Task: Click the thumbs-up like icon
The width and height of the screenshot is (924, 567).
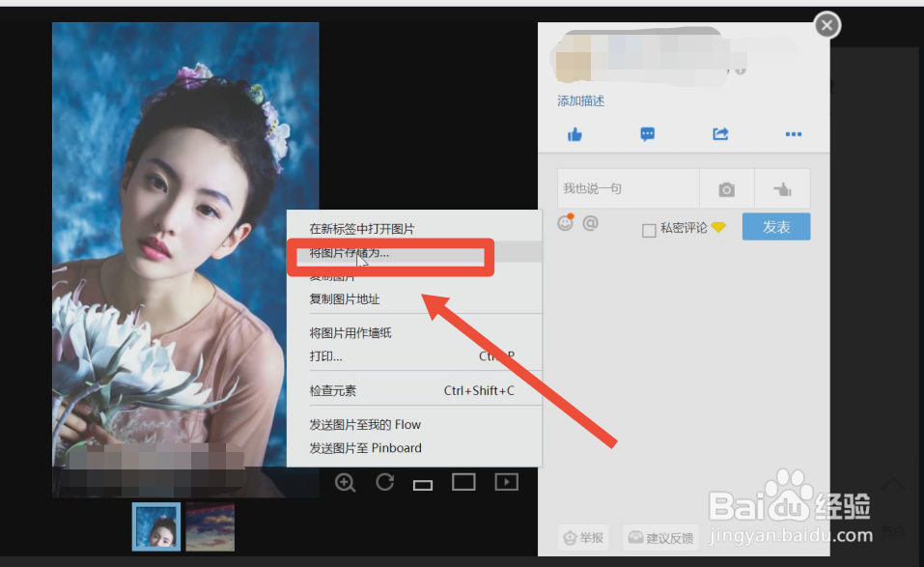Action: (574, 134)
